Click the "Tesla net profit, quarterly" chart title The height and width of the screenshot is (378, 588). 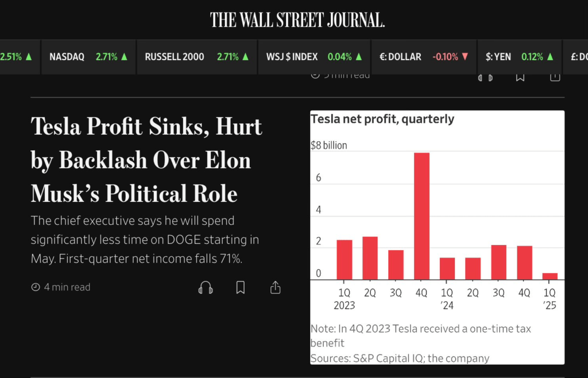[382, 119]
